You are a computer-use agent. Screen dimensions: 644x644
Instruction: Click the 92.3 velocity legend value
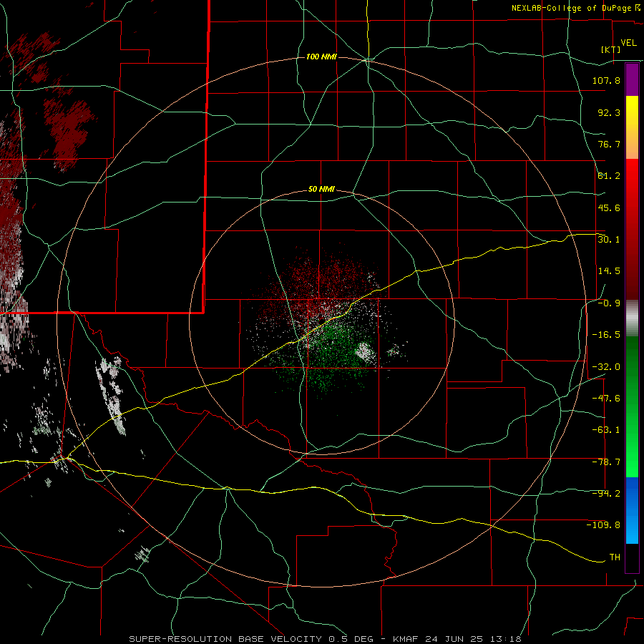pos(609,112)
